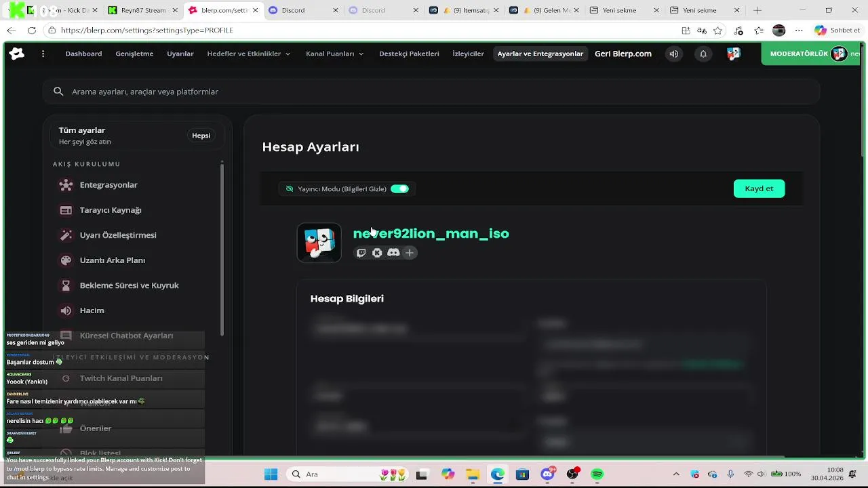Screen dimensions: 868x488
Task: Click the sidebar vertical scrollbar
Action: 222,248
